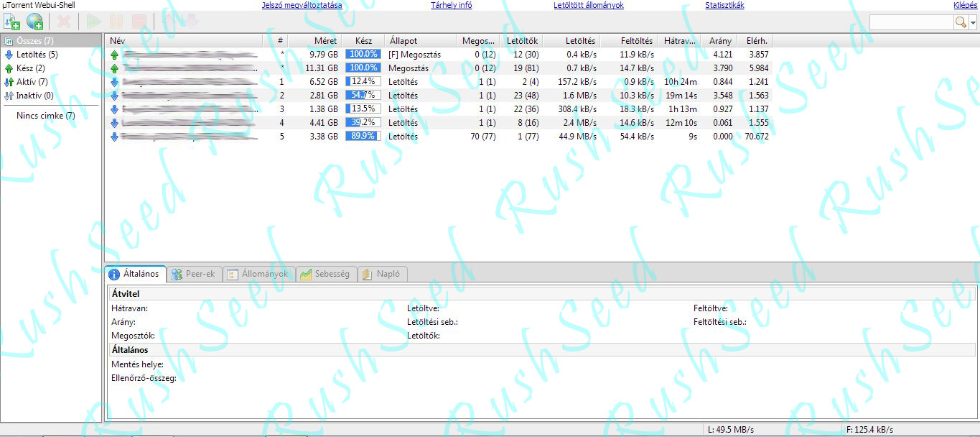This screenshot has height=437, width=980.
Task: Open the Állományok tab
Action: click(x=258, y=274)
